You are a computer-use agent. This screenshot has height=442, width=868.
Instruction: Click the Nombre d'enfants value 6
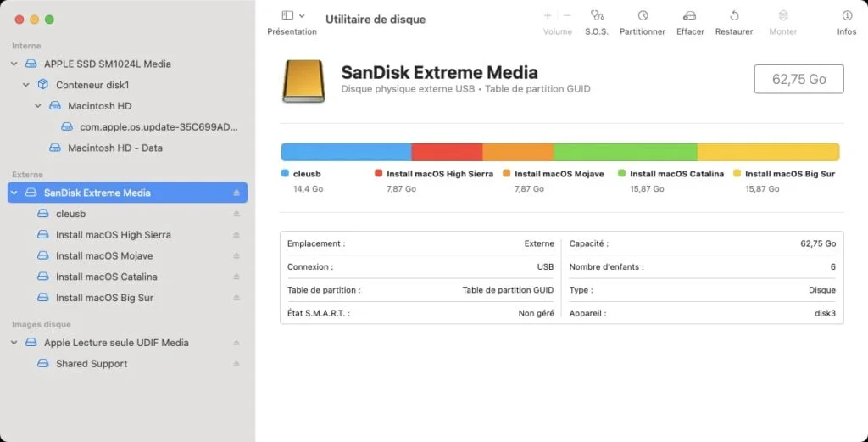click(832, 267)
